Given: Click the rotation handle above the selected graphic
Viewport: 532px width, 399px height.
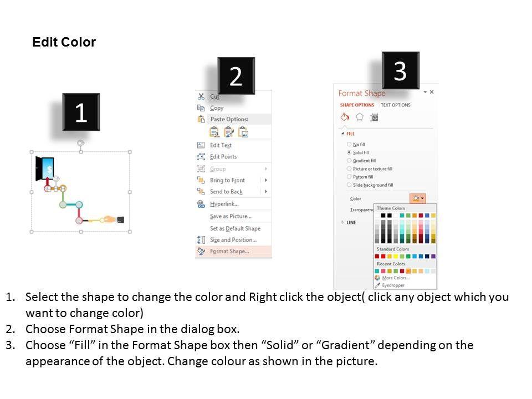Looking at the screenshot, I should tap(80, 142).
